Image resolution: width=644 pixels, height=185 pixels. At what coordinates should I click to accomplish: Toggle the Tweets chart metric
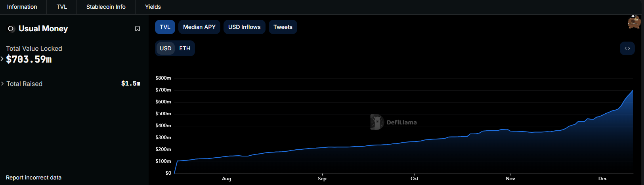click(283, 27)
